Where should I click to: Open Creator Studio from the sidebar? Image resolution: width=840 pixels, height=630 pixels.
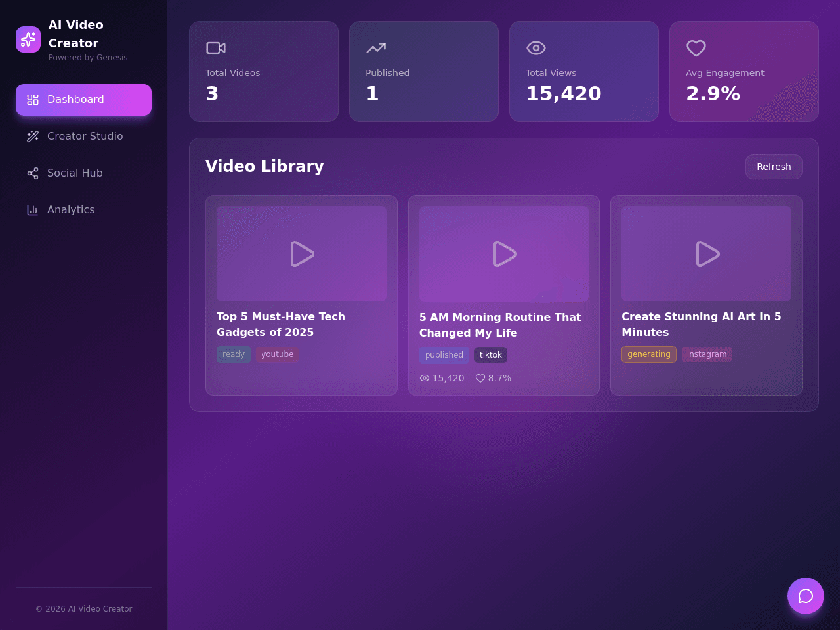click(x=83, y=136)
